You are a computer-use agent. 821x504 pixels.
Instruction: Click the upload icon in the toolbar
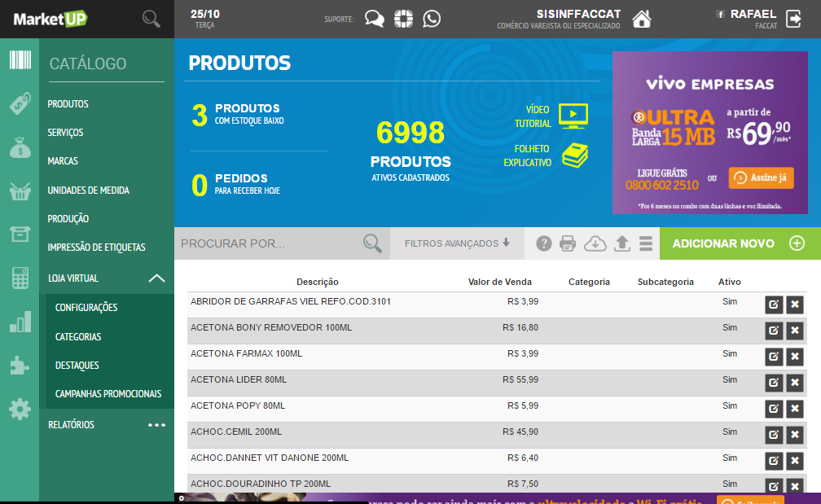click(621, 243)
